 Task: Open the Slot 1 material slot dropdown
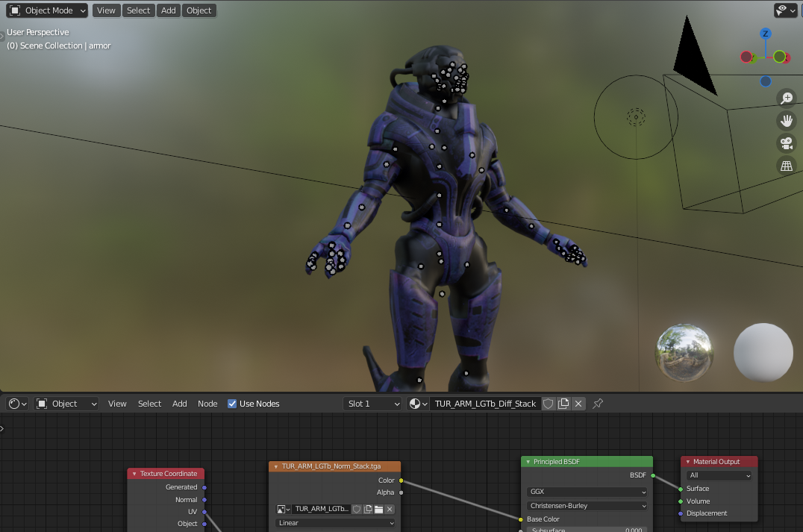tap(372, 404)
